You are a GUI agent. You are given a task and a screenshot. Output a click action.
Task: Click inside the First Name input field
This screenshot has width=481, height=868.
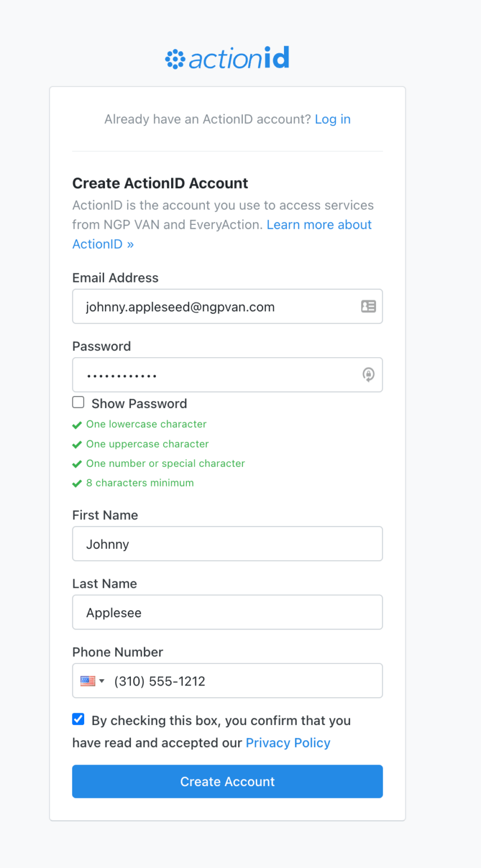(x=227, y=544)
